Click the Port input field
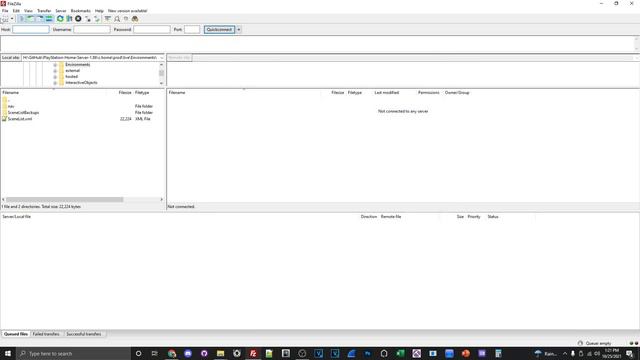Screen dimensions: 640x360 [192, 29]
